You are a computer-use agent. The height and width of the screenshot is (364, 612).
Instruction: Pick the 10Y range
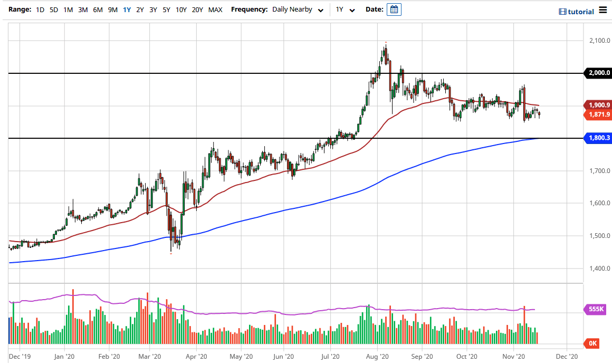pos(181,9)
